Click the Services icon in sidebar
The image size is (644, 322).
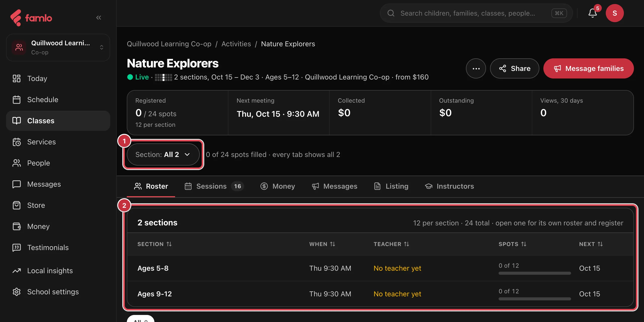pos(17,142)
